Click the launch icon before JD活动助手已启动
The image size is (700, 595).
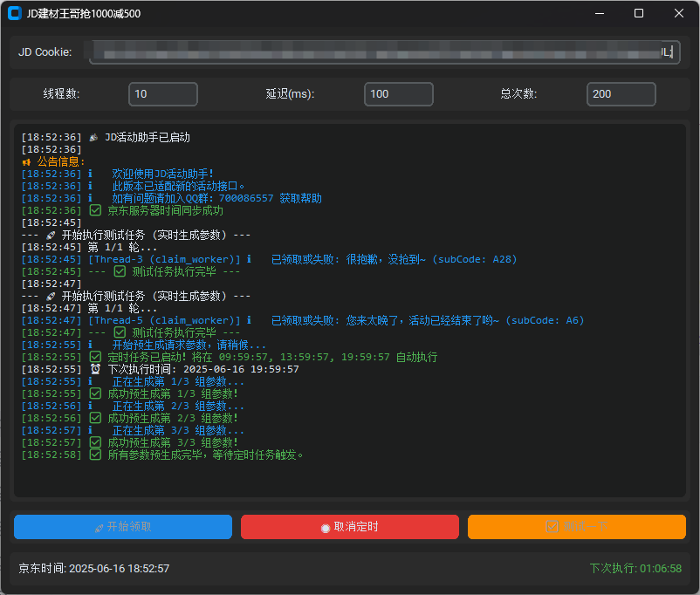point(94,137)
